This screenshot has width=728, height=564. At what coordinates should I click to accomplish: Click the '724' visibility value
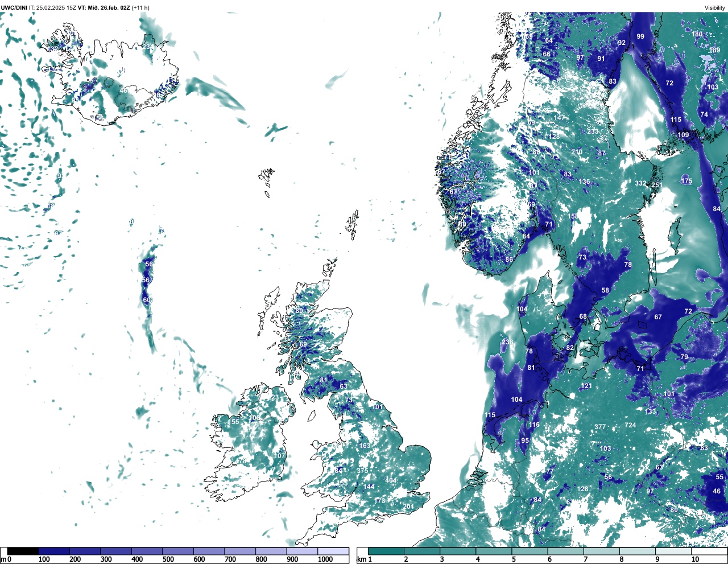(x=630, y=425)
